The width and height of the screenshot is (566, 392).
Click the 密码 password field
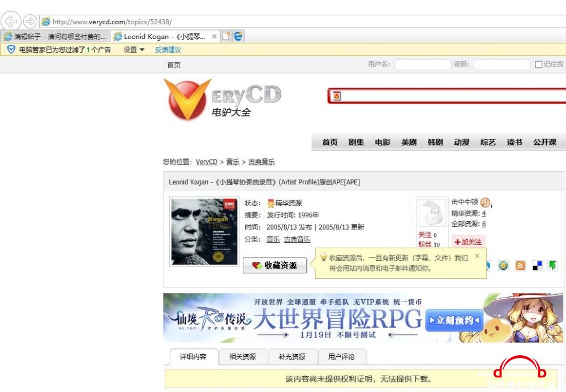(501, 64)
